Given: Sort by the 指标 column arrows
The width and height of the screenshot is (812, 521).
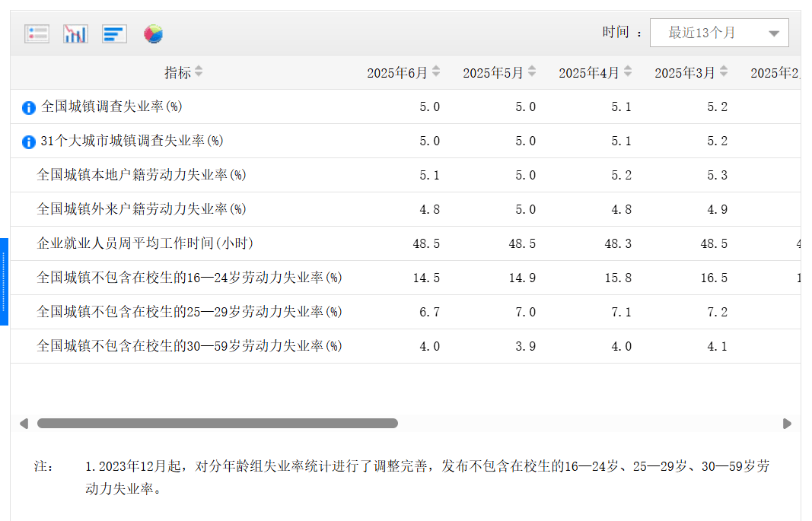Looking at the screenshot, I should tap(199, 71).
